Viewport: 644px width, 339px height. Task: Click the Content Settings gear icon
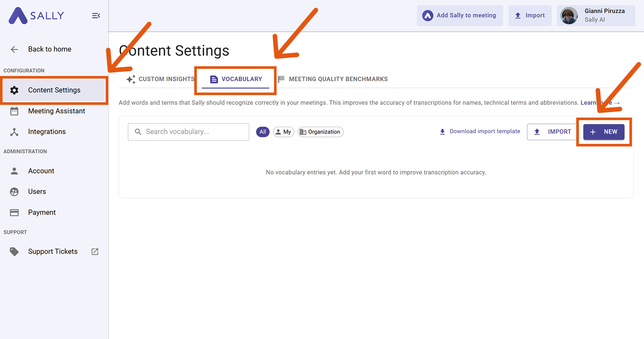coord(14,90)
